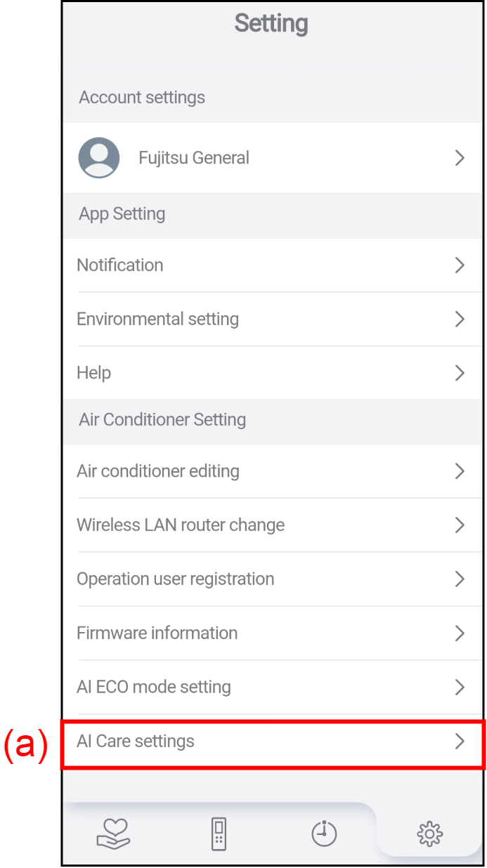Open the timer clock tab

[x=324, y=834]
